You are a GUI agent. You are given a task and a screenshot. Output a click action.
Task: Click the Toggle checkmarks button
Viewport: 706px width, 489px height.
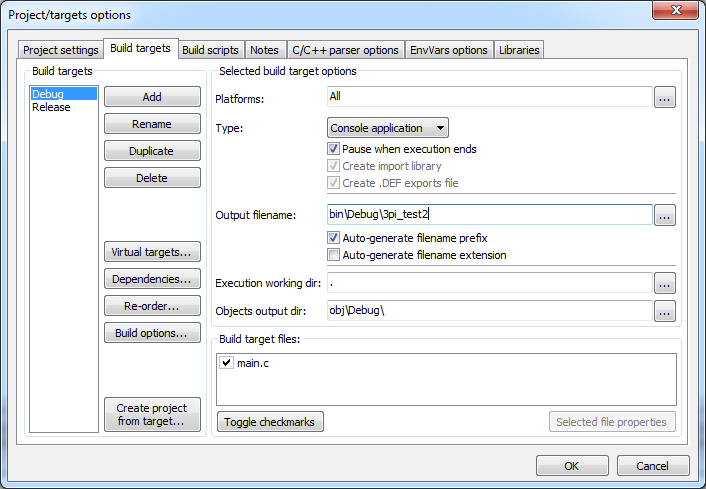click(x=270, y=422)
